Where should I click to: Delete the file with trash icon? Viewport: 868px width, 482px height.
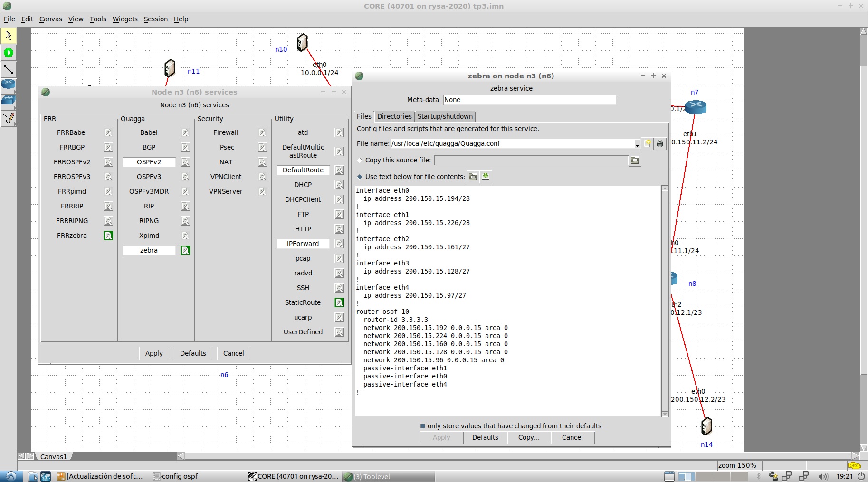click(x=660, y=143)
